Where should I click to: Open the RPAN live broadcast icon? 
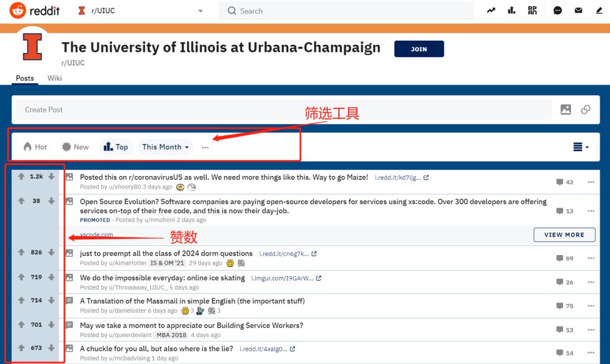tap(532, 11)
